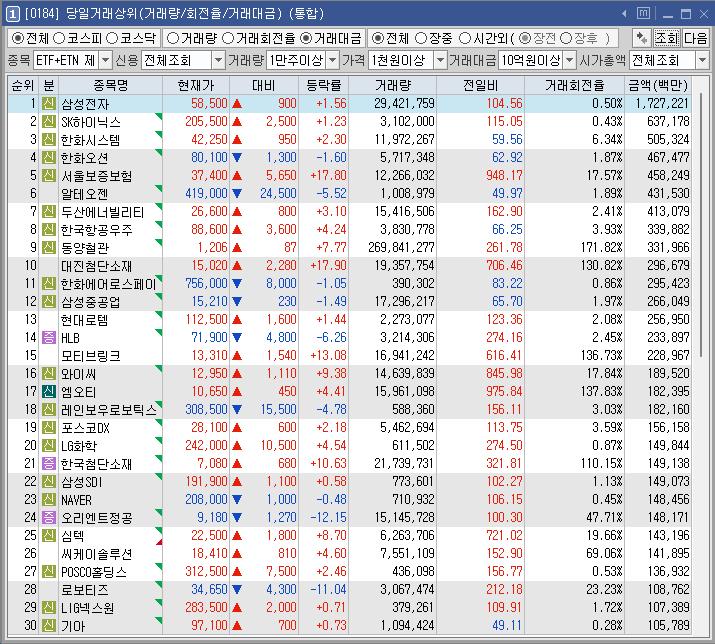Click the 종목명 column header

(x=110, y=85)
